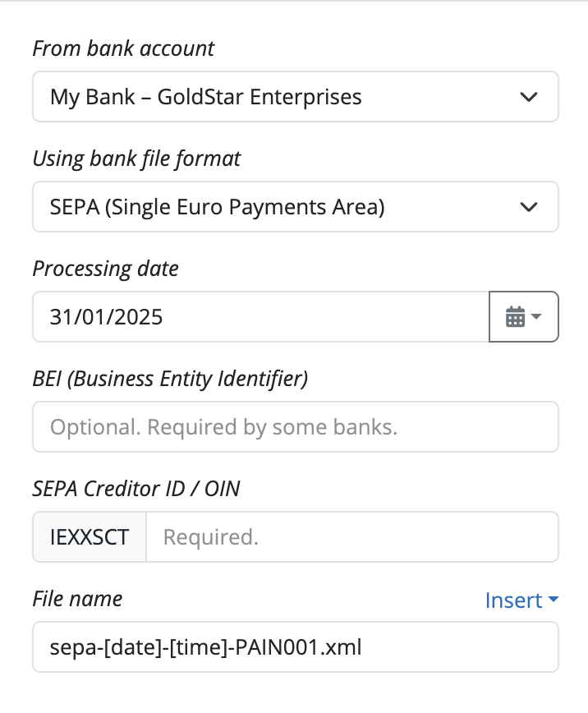Expand the Insert placeholder dropdown

(x=521, y=600)
